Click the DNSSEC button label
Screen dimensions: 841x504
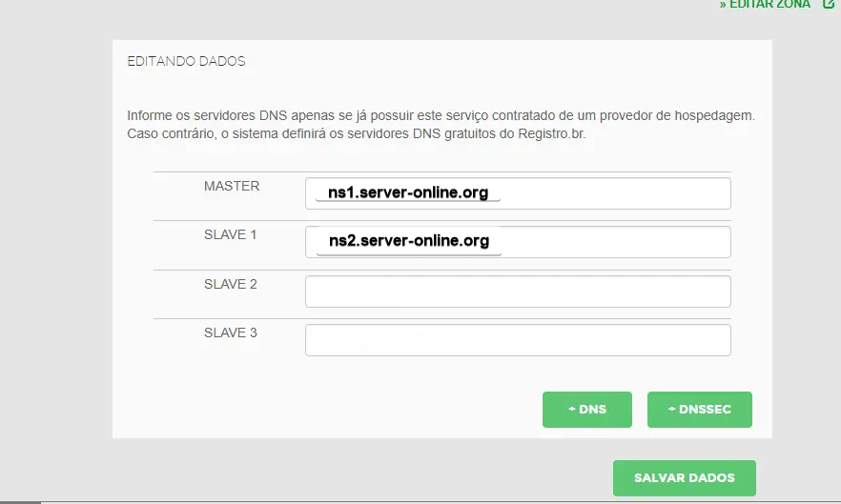pyautogui.click(x=706, y=410)
